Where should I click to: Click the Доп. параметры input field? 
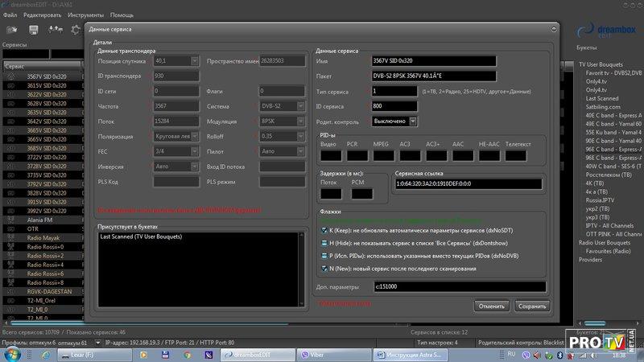(459, 286)
